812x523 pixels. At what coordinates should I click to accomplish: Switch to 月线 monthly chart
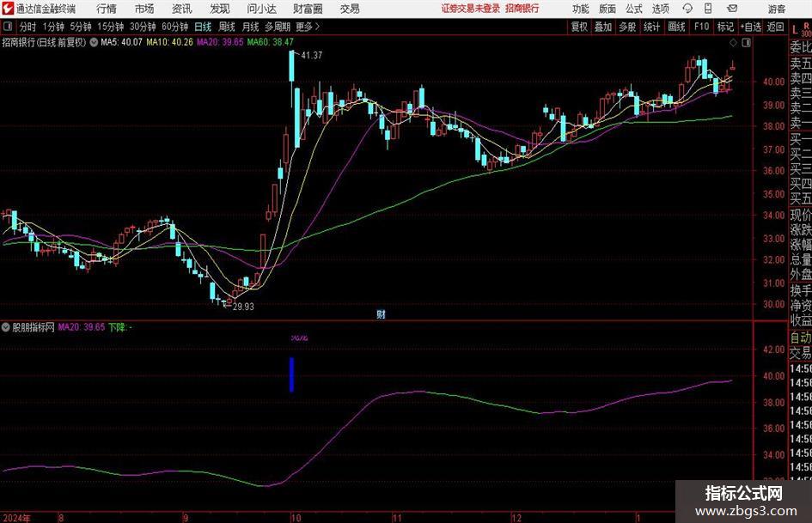coord(250,27)
